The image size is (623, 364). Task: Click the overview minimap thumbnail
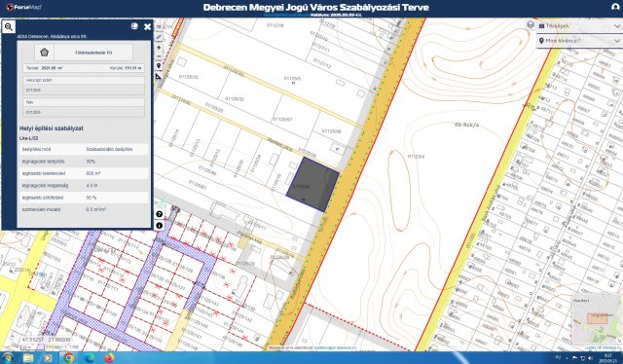597,319
